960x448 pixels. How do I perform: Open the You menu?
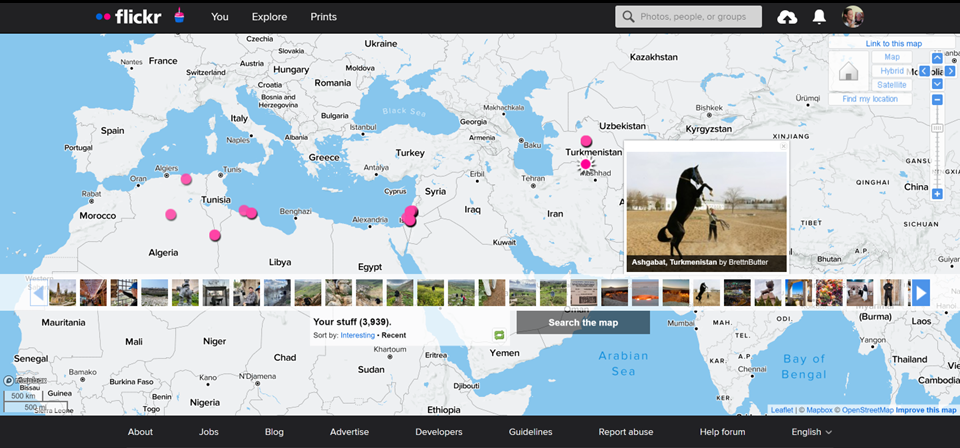[220, 17]
